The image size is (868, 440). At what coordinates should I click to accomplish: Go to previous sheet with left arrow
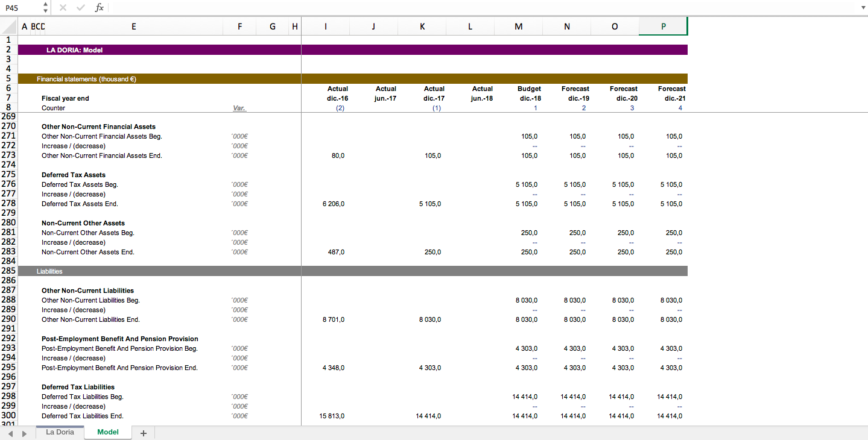point(11,433)
